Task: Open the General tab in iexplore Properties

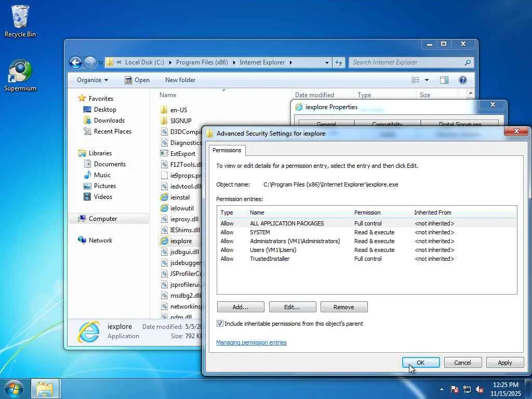Action: point(326,124)
